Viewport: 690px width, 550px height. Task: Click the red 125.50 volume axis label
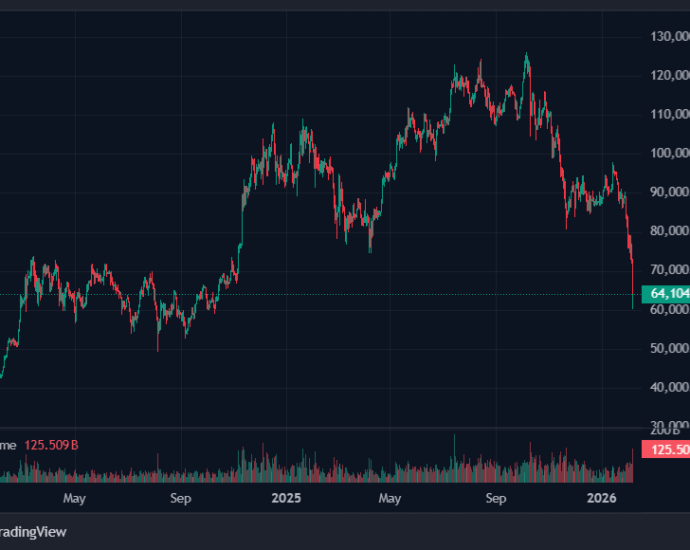pos(665,451)
